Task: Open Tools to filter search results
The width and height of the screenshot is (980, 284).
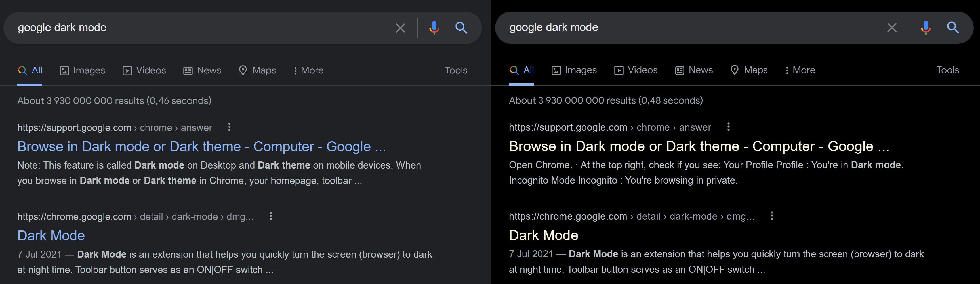Action: click(x=456, y=70)
